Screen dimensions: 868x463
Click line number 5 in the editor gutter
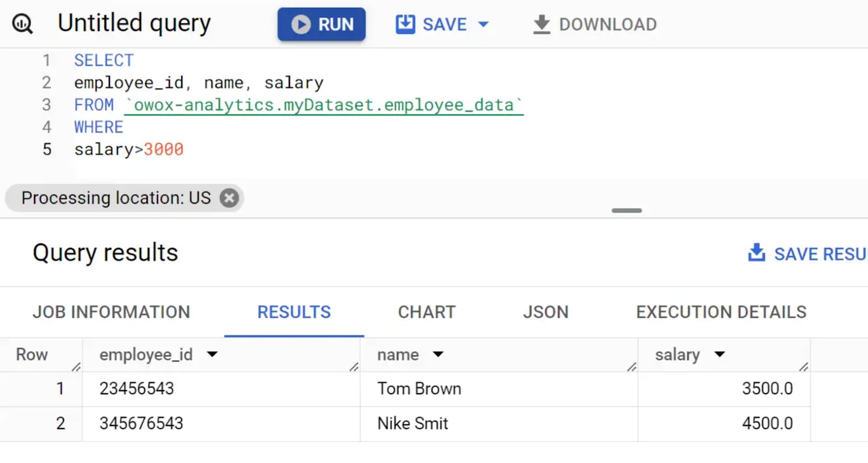46,149
